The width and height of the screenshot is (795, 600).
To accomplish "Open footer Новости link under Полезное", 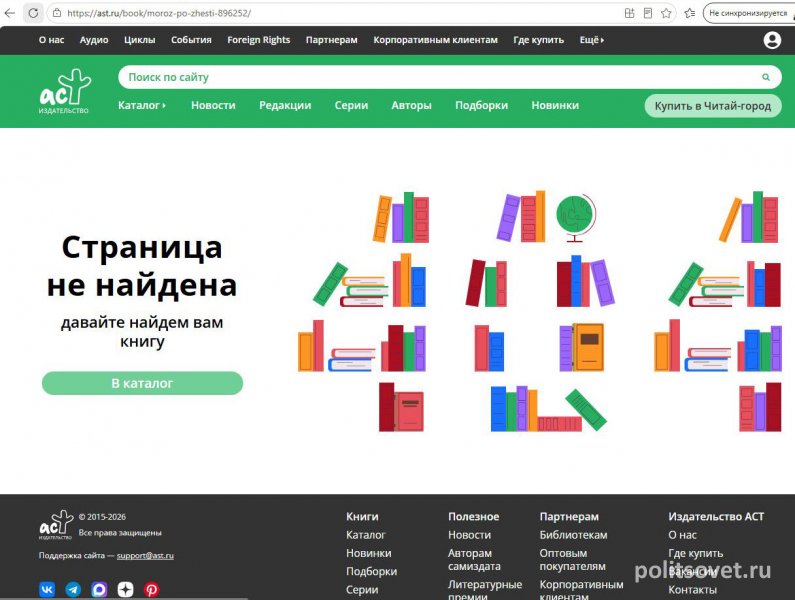I will click(469, 535).
